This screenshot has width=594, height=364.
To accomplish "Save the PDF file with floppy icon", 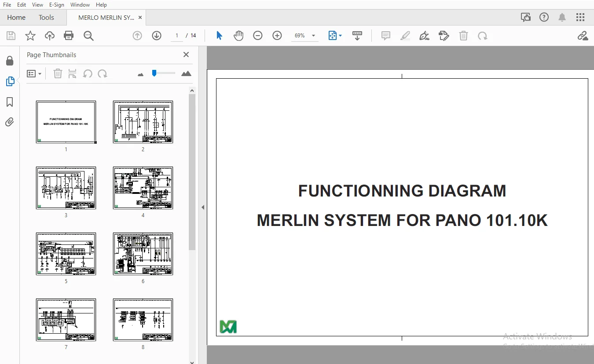I will pos(11,36).
